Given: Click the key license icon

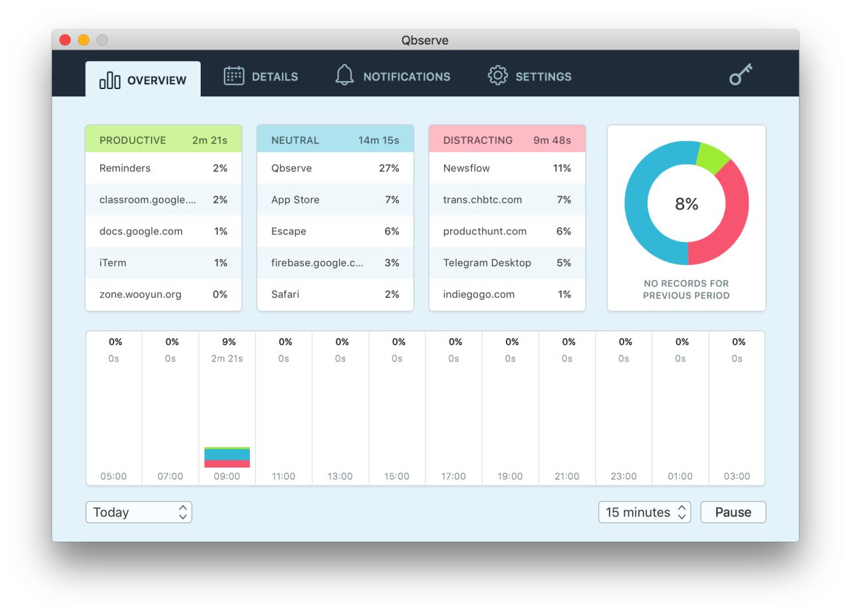Looking at the screenshot, I should 740,74.
